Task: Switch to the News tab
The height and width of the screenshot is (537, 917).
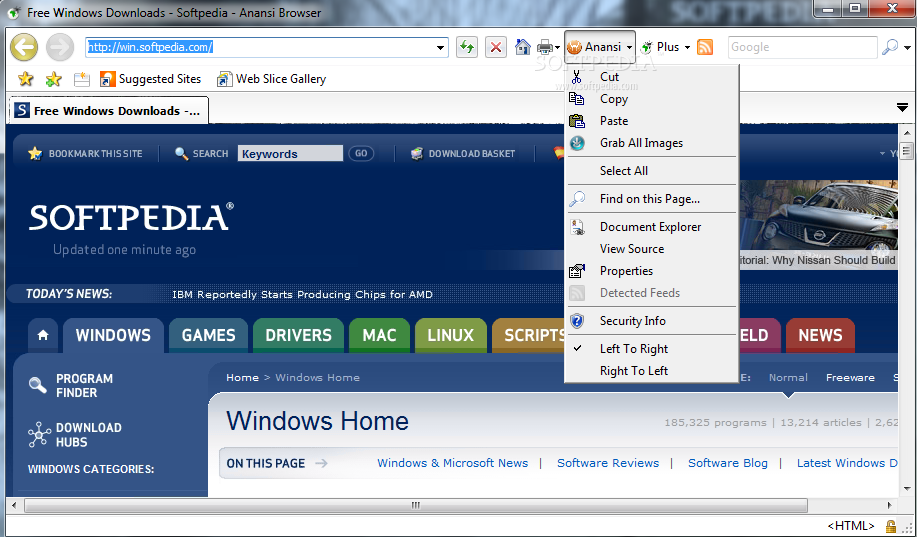Action: point(820,335)
